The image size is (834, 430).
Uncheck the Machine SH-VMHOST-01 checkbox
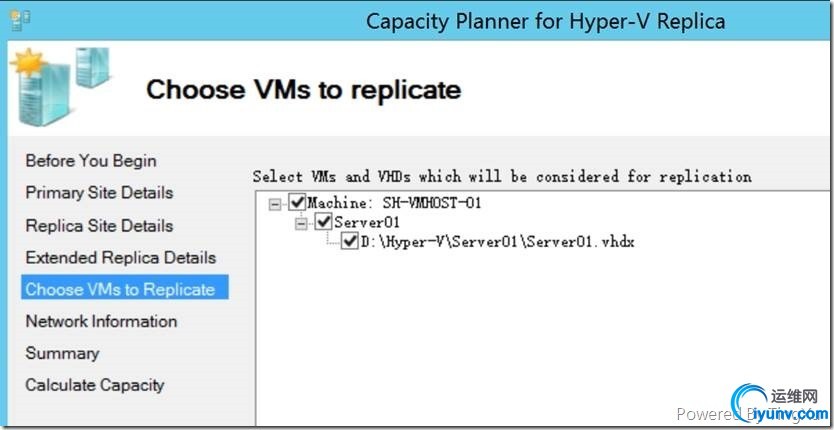point(298,203)
